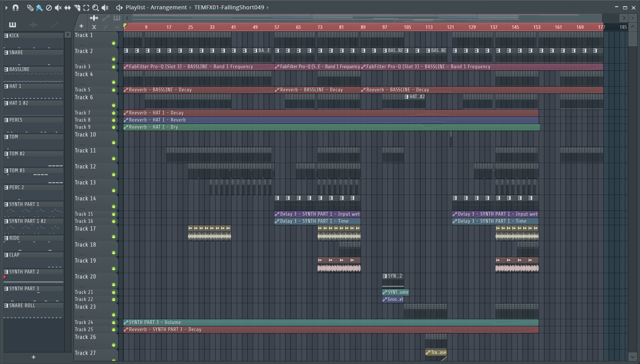Show audio clips tab in picker panel
This screenshot has height=364, width=640.
(x=33, y=25)
